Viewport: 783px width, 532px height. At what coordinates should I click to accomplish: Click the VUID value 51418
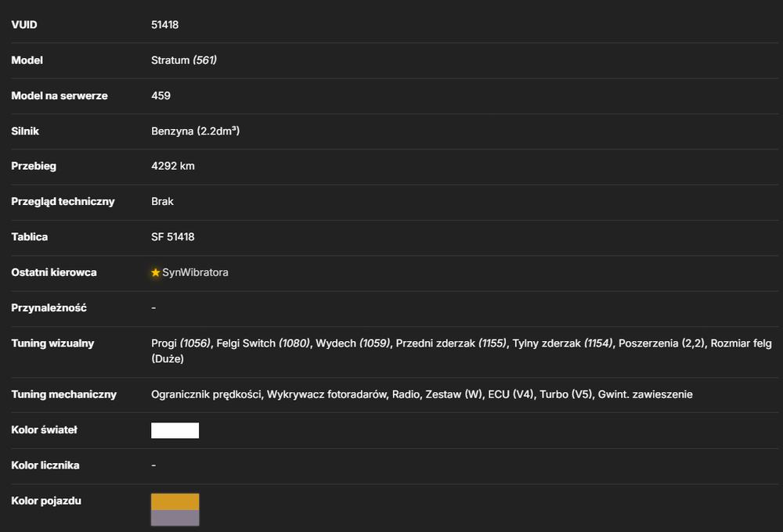click(164, 25)
